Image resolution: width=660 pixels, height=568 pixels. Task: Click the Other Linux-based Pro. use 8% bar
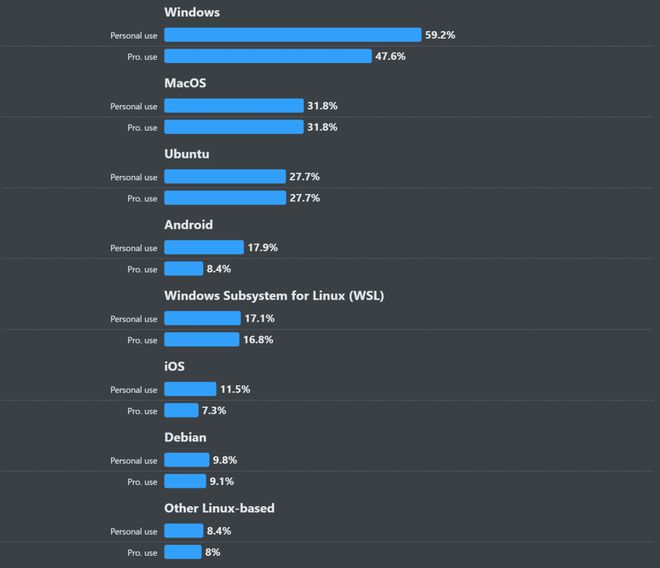(183, 552)
